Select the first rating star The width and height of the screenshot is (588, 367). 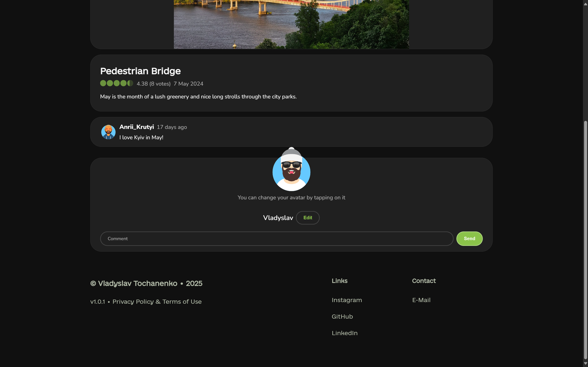[x=103, y=83]
